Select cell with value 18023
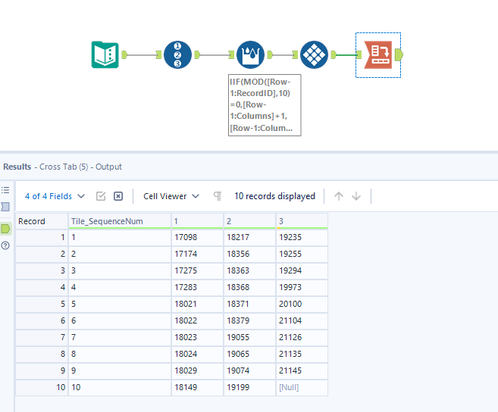 (x=197, y=337)
